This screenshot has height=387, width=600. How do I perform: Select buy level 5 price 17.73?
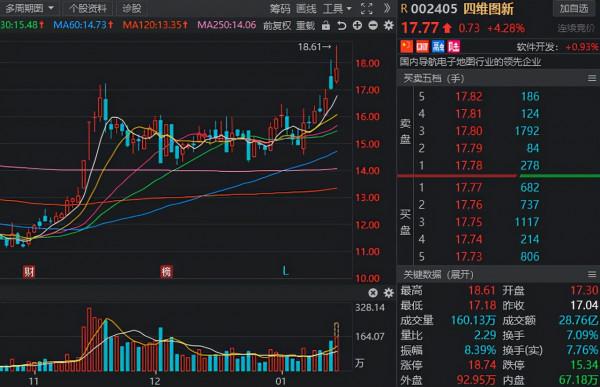[x=469, y=256]
